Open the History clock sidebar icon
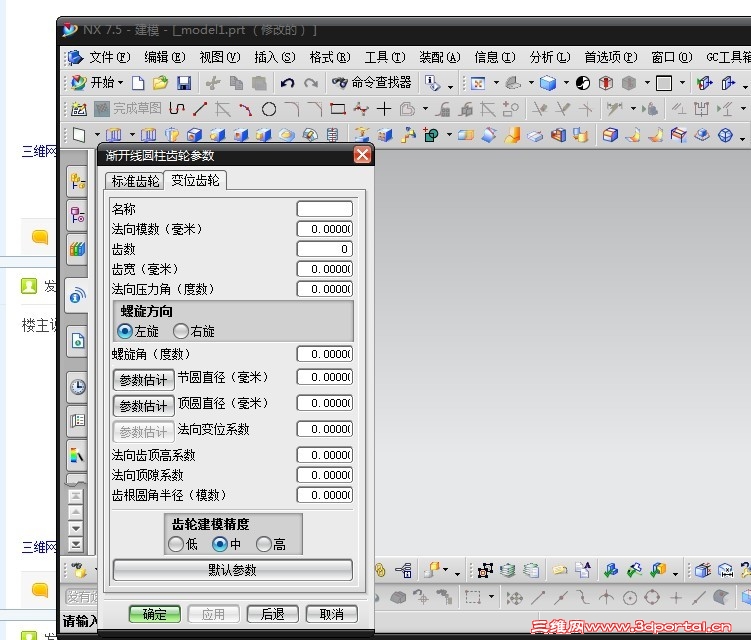Viewport: 751px width, 640px height. click(x=78, y=387)
